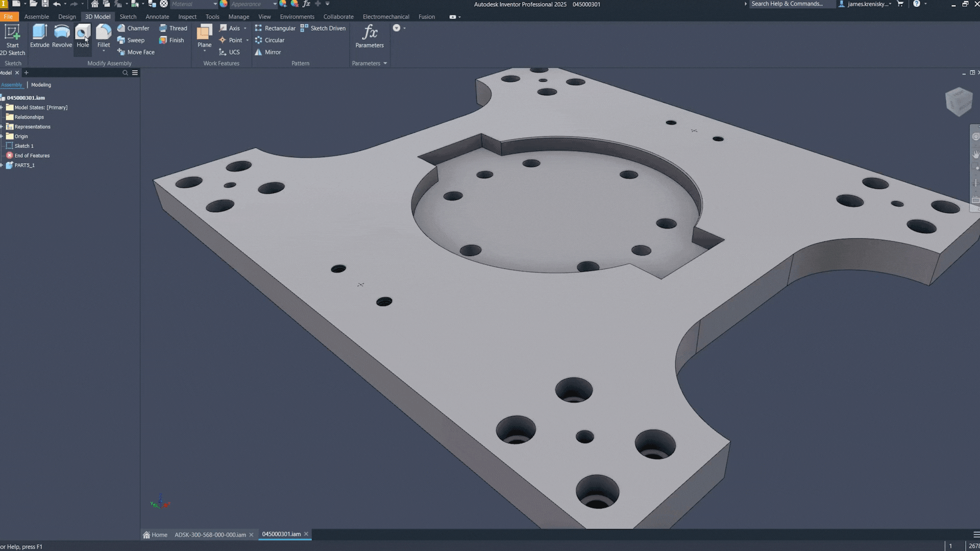Select the Move Face tool
The width and height of the screenshot is (980, 551).
pyautogui.click(x=136, y=52)
